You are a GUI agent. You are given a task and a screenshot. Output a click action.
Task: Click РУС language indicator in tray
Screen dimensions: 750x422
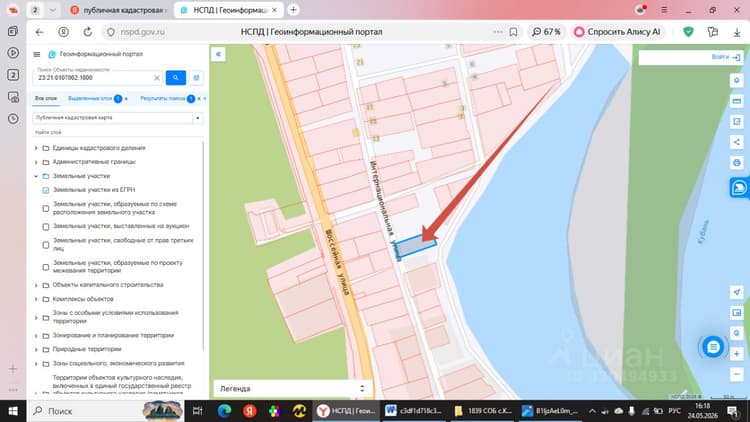tap(674, 411)
